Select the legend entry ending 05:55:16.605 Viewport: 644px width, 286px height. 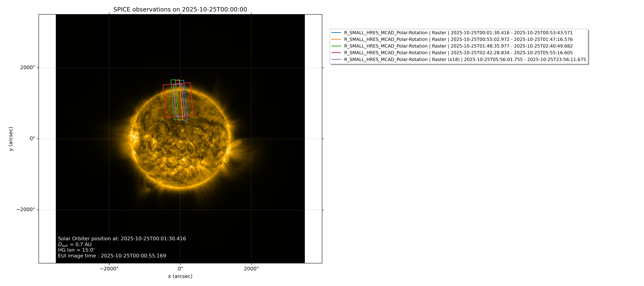(x=458, y=53)
